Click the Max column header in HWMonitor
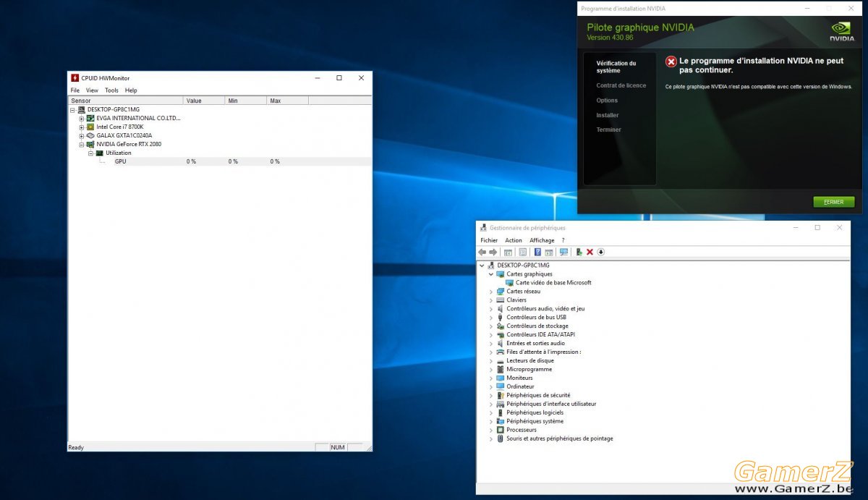Image resolution: width=868 pixels, height=500 pixels. click(288, 101)
